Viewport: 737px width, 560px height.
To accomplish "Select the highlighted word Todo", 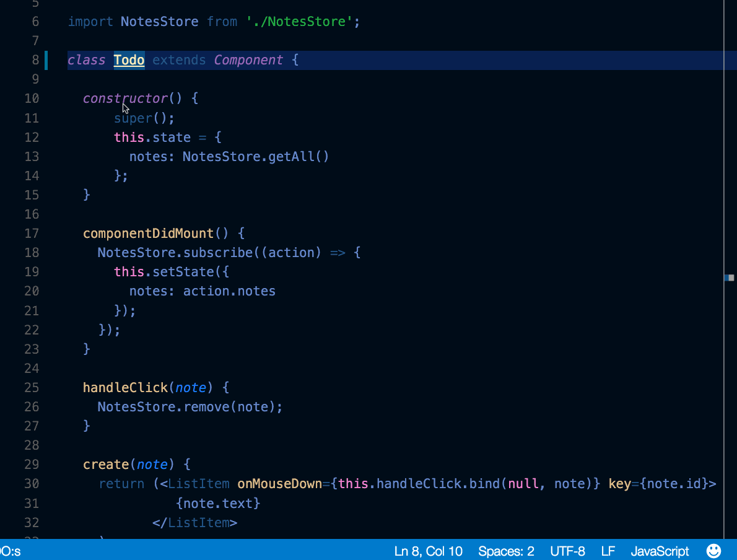I will (x=128, y=59).
